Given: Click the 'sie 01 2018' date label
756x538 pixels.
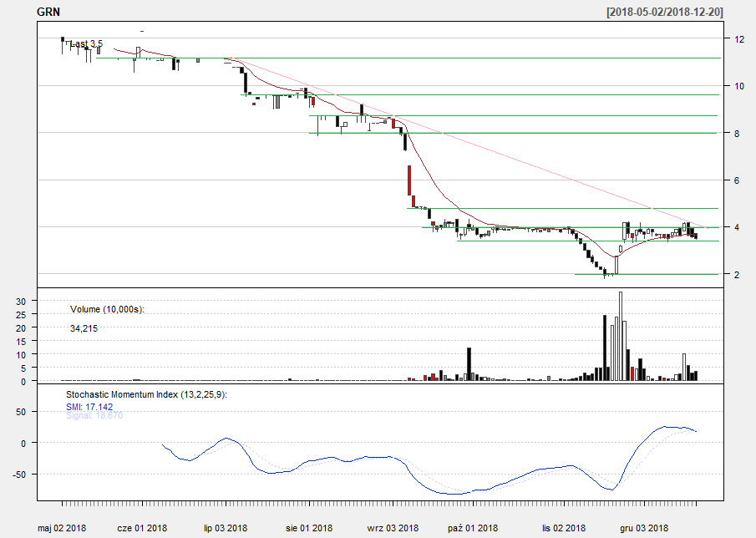Looking at the screenshot, I should point(309,528).
